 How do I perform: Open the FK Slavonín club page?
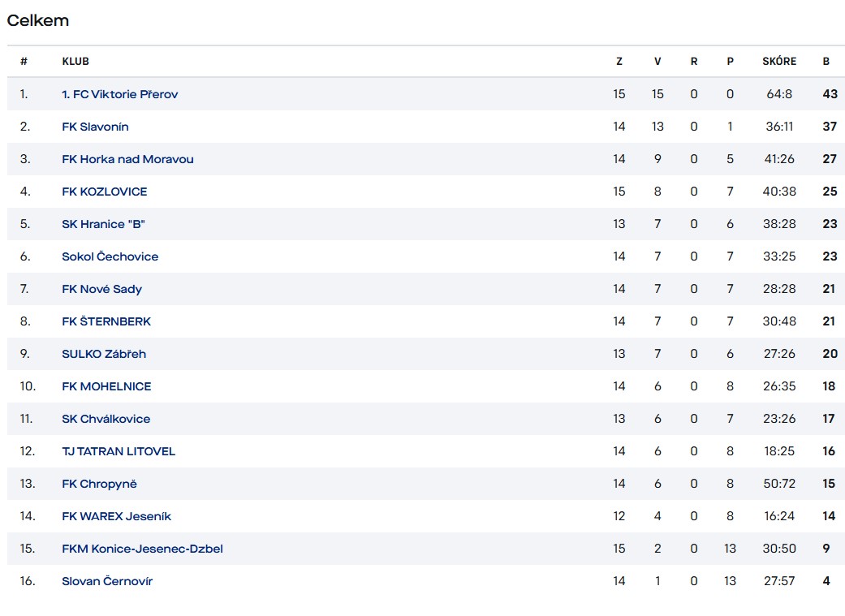(x=95, y=127)
